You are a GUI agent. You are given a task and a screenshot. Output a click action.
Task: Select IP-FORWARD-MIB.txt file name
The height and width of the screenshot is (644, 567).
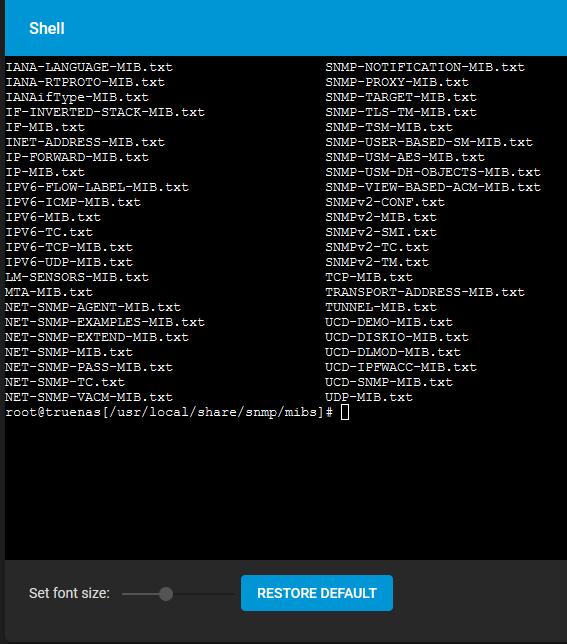point(77,157)
